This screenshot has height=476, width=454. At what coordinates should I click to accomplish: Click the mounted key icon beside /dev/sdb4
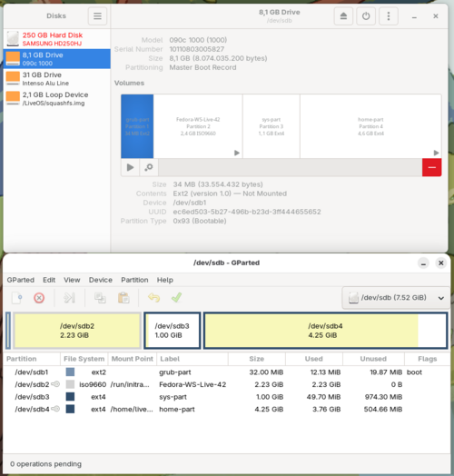(x=55, y=409)
